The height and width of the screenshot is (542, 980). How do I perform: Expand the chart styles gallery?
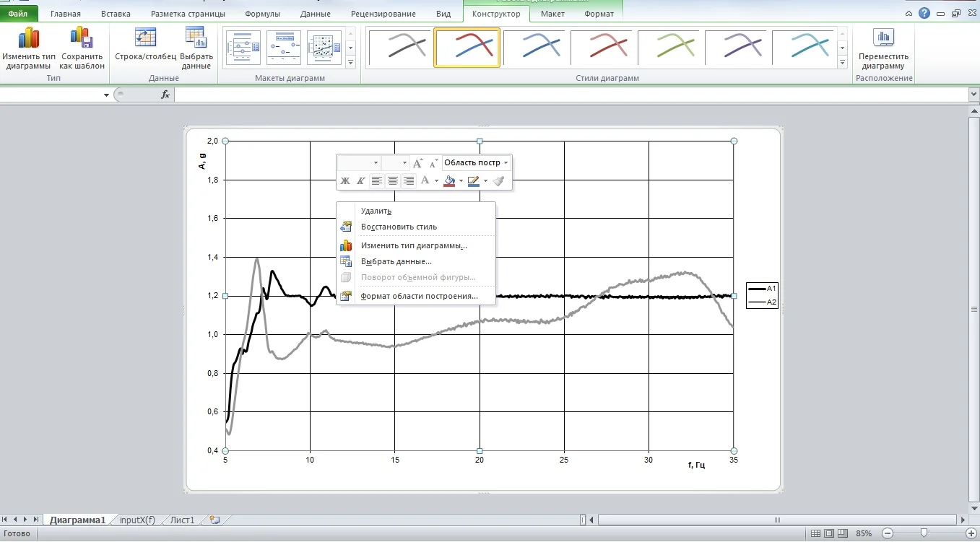[842, 64]
